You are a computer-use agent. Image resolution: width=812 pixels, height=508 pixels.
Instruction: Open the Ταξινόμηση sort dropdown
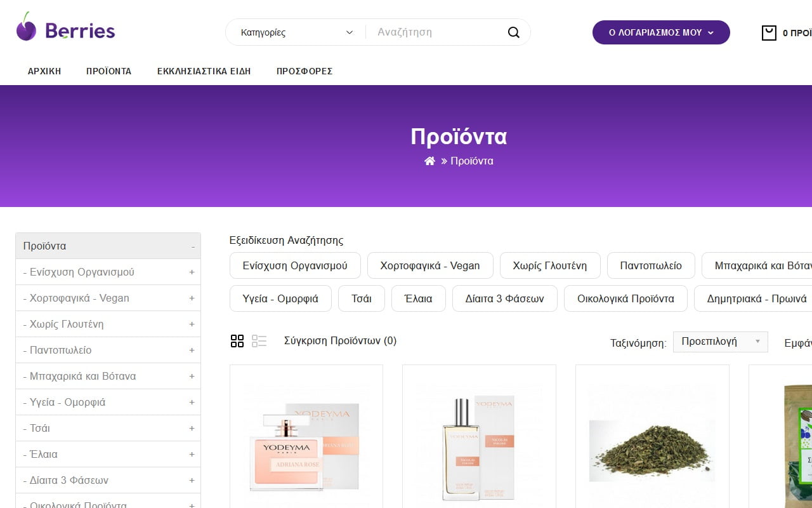tap(720, 342)
